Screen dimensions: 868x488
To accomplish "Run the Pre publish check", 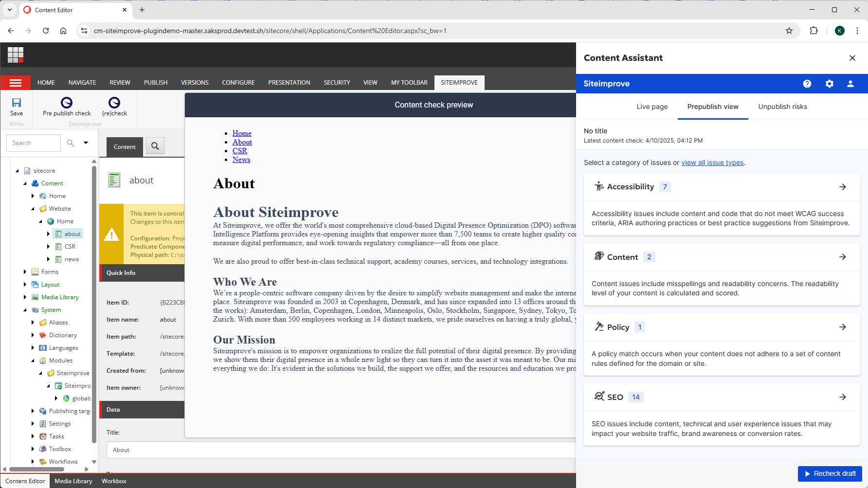I will [x=67, y=107].
